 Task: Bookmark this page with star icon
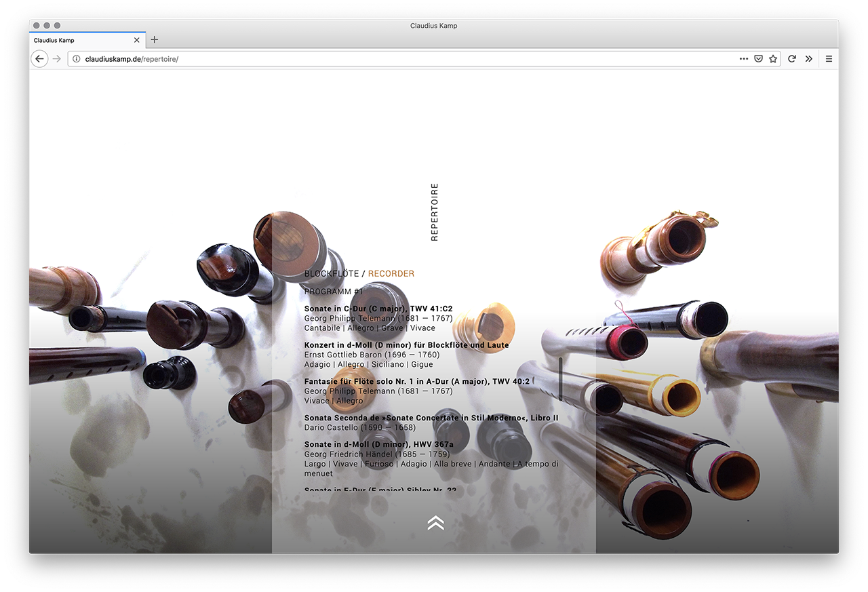[773, 59]
